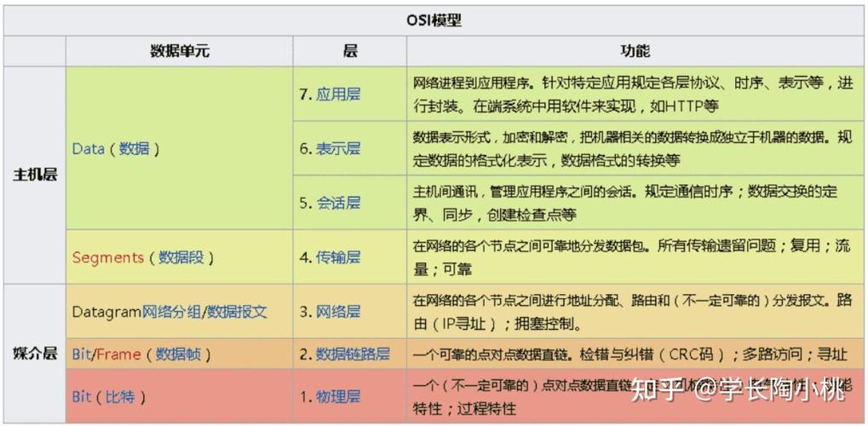Select the 层 column header
Viewport: 868px width, 426px height.
coord(350,51)
